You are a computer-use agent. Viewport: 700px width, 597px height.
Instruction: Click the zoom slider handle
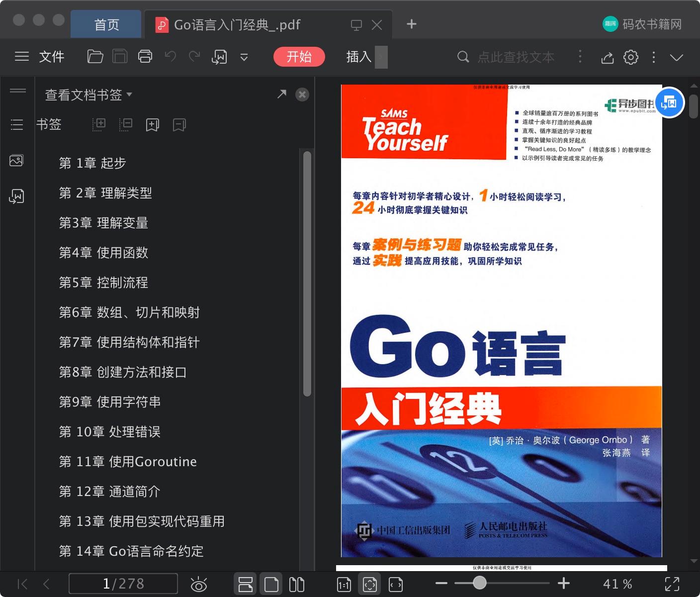(x=479, y=583)
